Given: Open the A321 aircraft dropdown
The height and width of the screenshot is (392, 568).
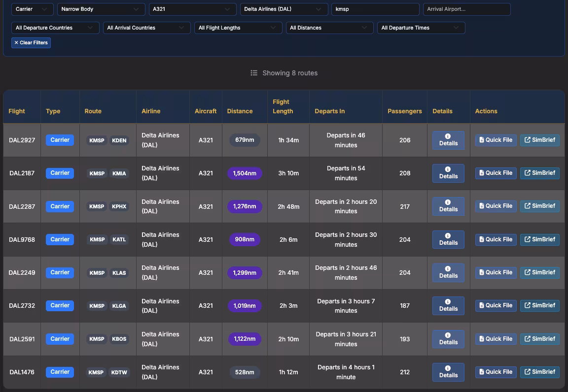Looking at the screenshot, I should [x=192, y=9].
